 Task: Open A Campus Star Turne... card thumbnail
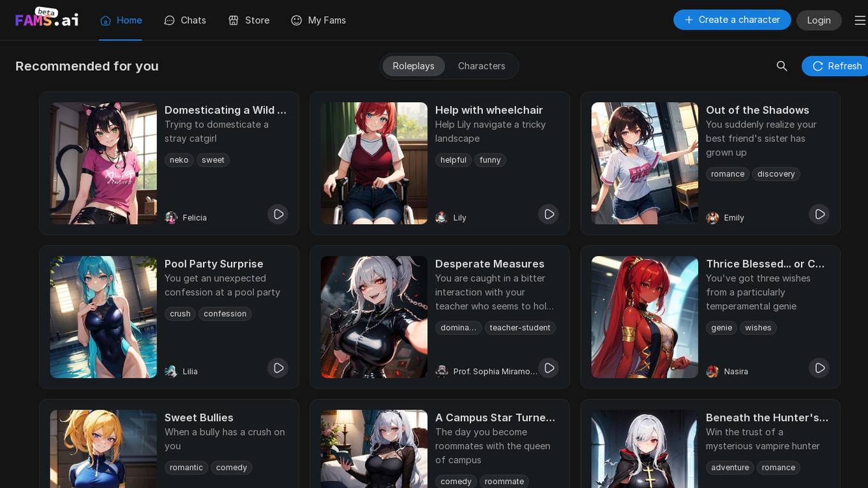(x=374, y=449)
